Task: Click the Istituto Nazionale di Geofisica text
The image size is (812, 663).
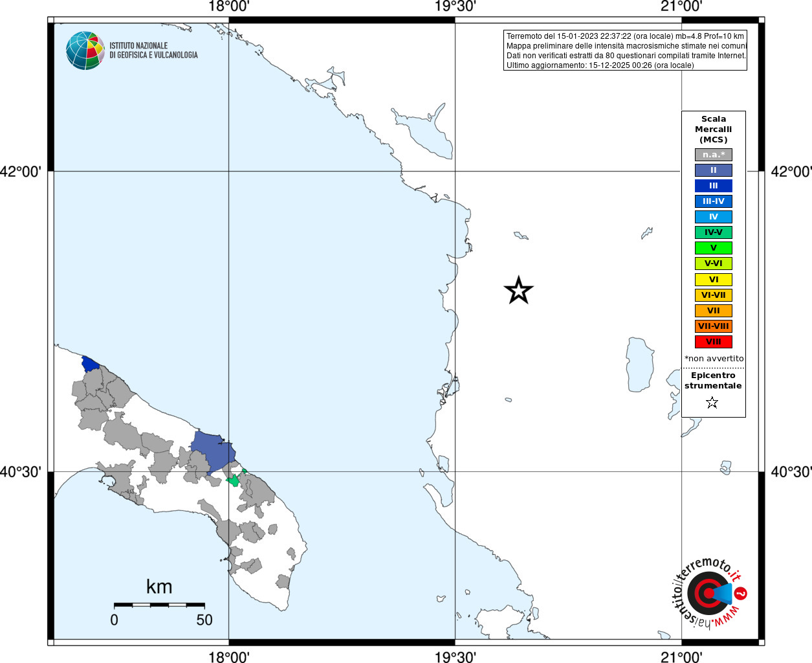Action: pyautogui.click(x=153, y=51)
